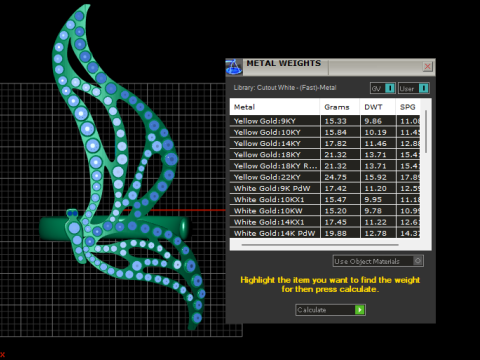The width and height of the screenshot is (480, 360).
Task: Click the 12.78 DWT value
Action: (x=375, y=233)
